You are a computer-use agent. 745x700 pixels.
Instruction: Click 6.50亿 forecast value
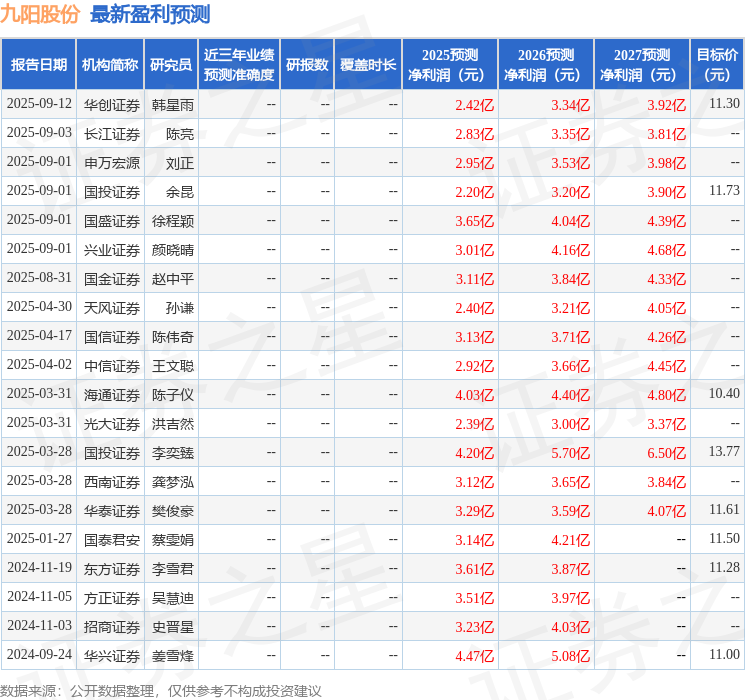666,453
